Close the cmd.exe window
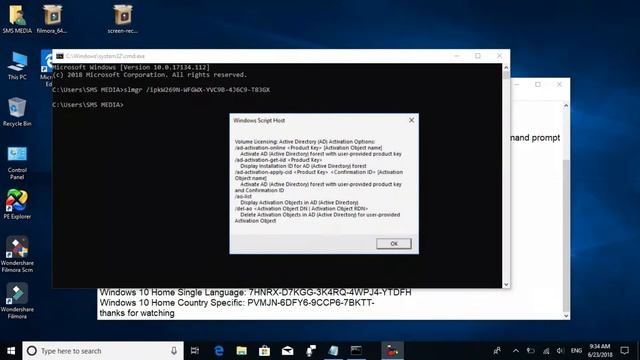 (x=499, y=56)
